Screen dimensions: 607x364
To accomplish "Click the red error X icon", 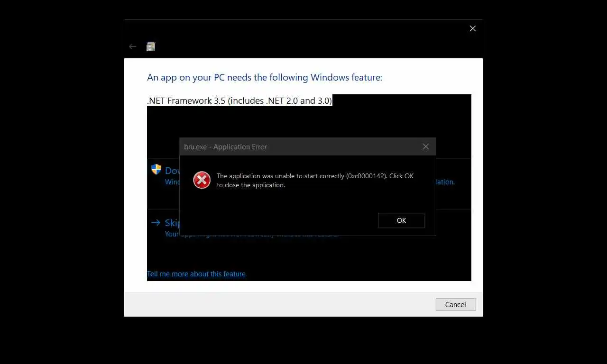I will point(202,180).
